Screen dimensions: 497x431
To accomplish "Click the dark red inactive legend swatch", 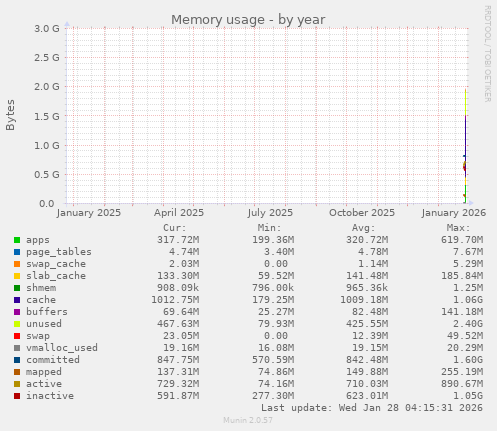I will point(17,396).
